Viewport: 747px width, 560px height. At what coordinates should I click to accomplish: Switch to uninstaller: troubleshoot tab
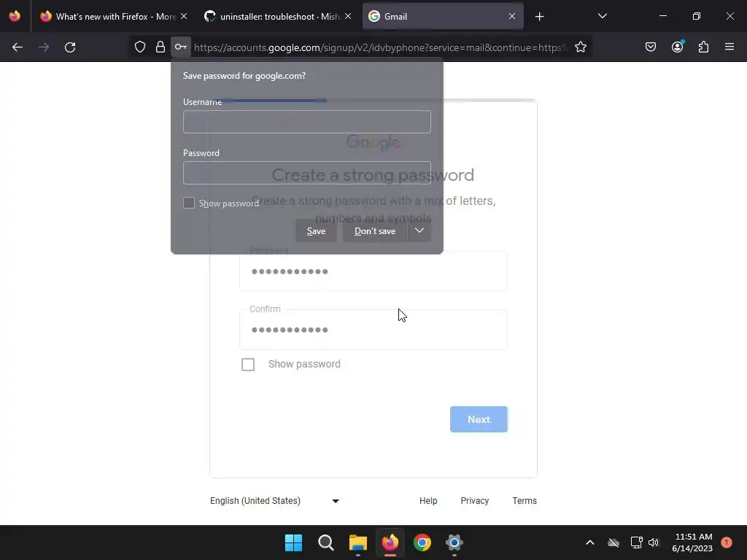click(x=278, y=16)
